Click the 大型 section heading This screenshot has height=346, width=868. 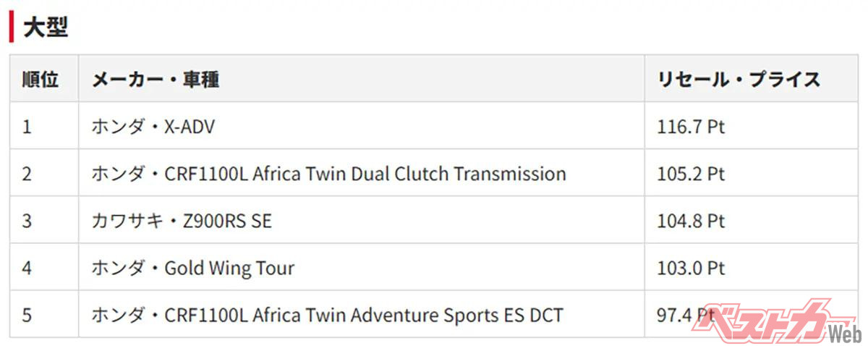click(46, 28)
